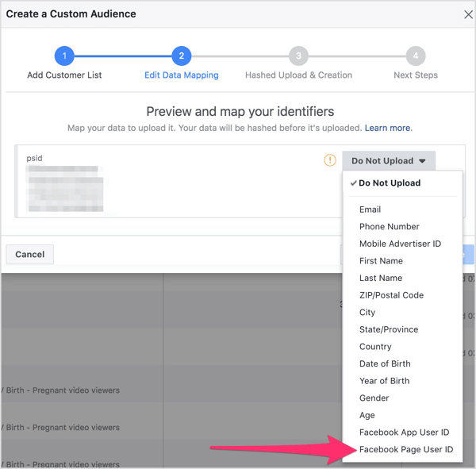Image resolution: width=476 pixels, height=469 pixels.
Task: Select the checked Do Not Upload option
Action: click(x=390, y=183)
